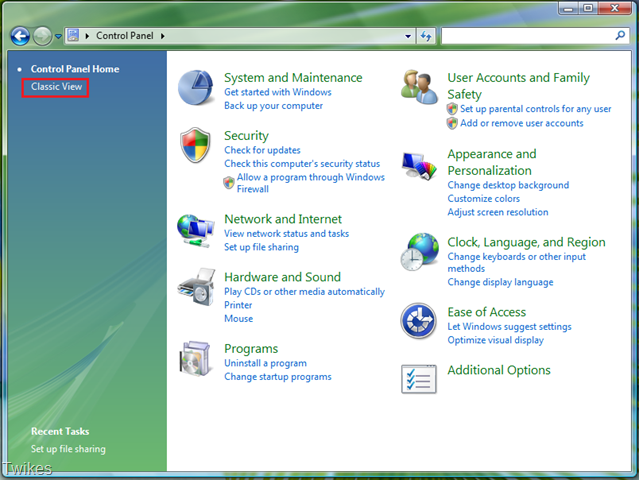
Task: Open User Accounts and Family Safety heading
Action: (x=518, y=86)
